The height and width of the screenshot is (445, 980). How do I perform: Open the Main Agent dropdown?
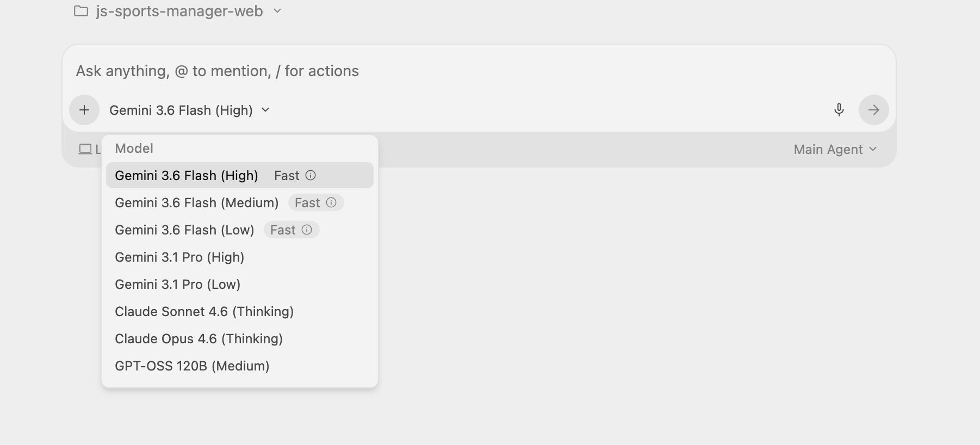pyautogui.click(x=835, y=149)
